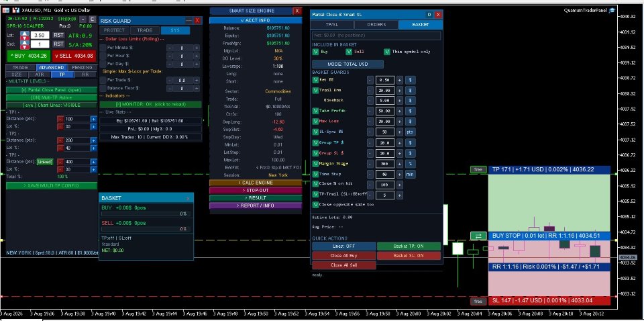This screenshot has width=644, height=321.
Task: Save the Multi-TP config
Action: pos(52,186)
